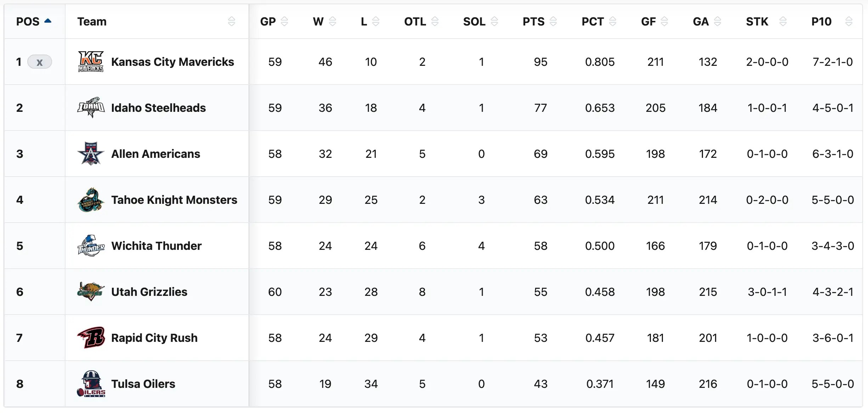Viewport: 868px width, 413px height.
Task: Click the Tulsa Oilers logo
Action: (x=91, y=384)
